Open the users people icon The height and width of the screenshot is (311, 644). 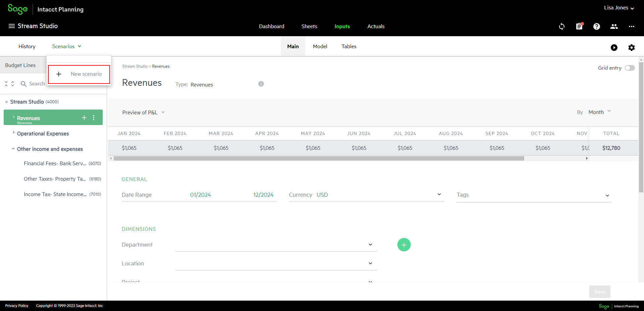tap(614, 26)
